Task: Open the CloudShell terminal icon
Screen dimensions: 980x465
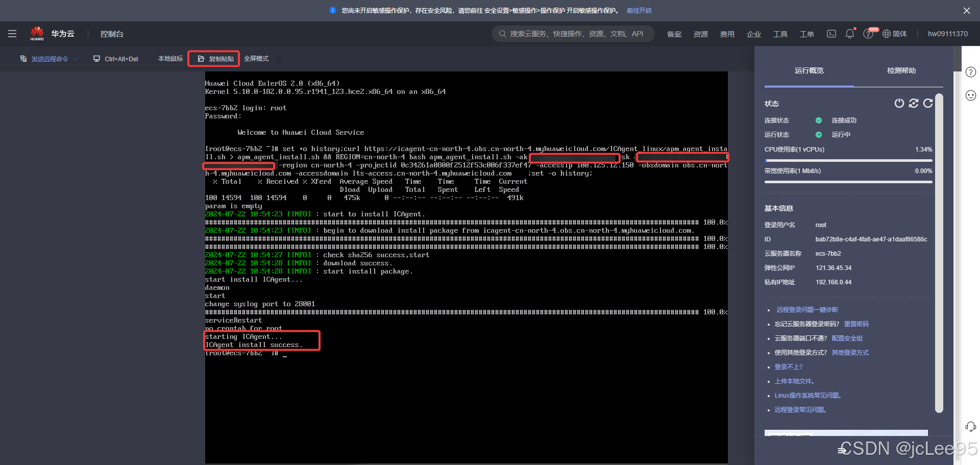Action: click(x=831, y=34)
